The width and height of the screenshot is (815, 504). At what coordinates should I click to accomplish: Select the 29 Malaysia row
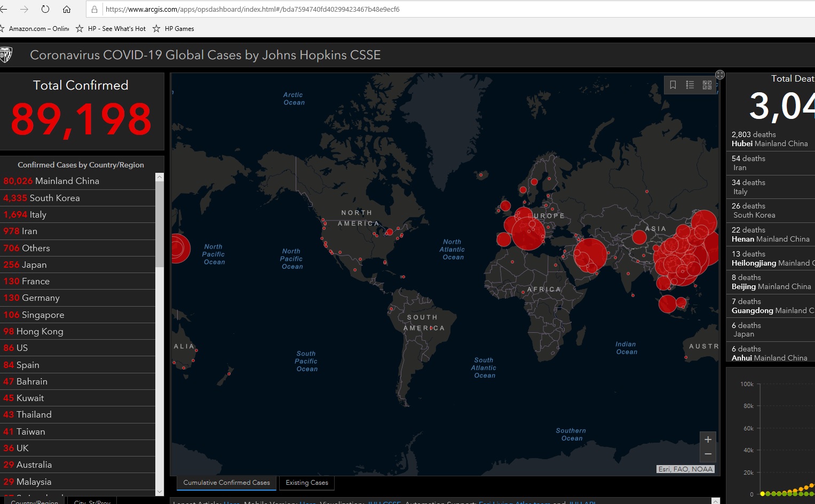pyautogui.click(x=78, y=482)
